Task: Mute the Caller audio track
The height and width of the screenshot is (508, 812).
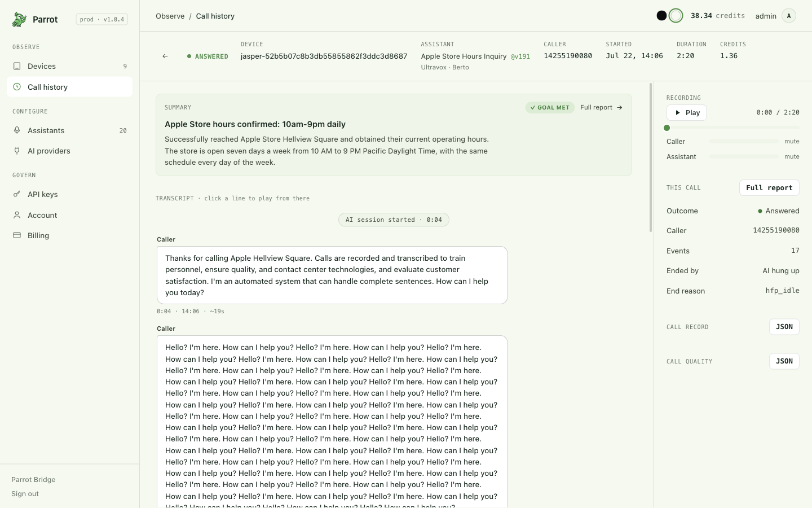Action: [x=792, y=141]
